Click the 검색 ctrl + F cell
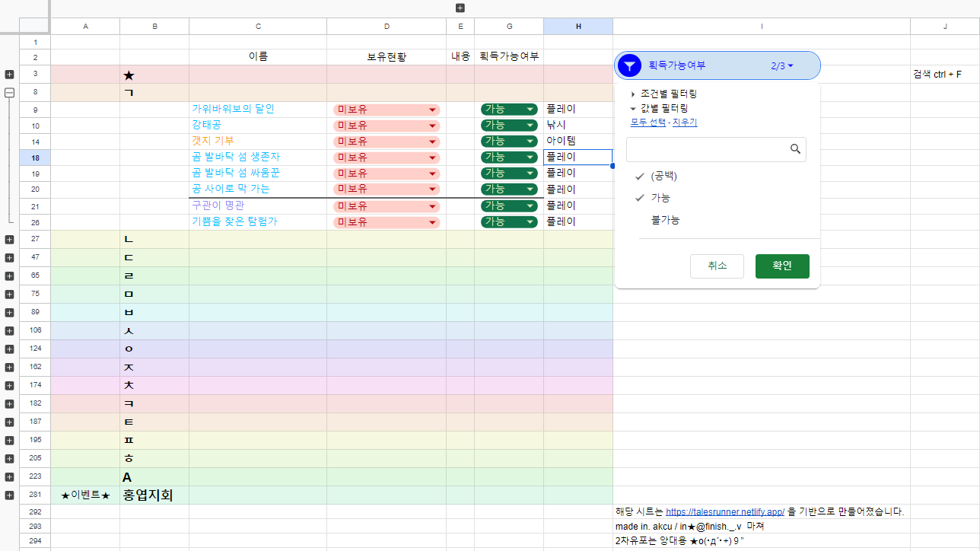This screenshot has height=551, width=980. tap(945, 75)
